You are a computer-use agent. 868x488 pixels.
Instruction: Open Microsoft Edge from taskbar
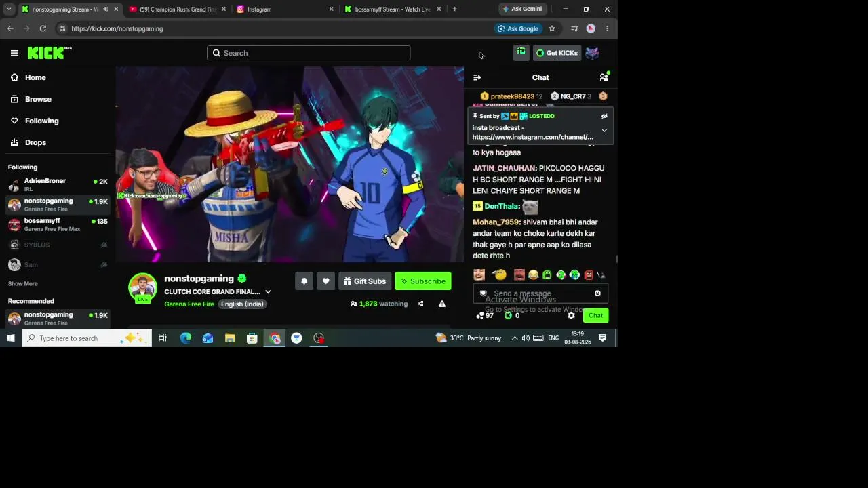186,338
